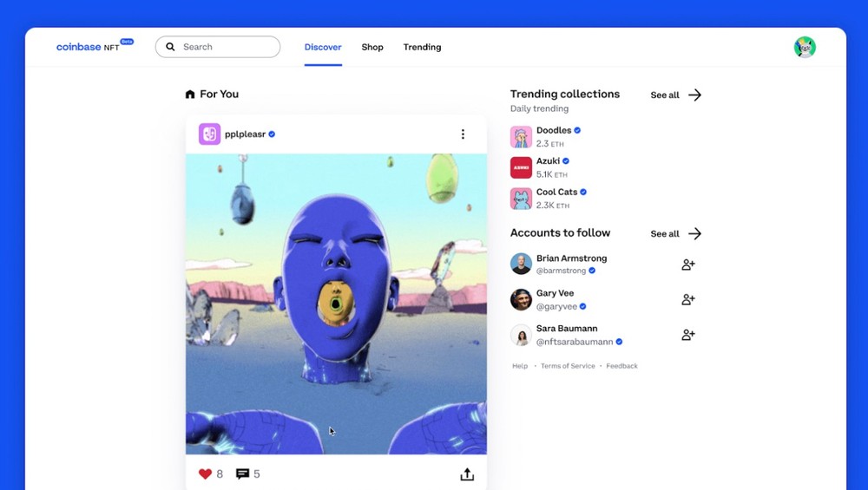Open the pplpleasr profile name
Screen dimensions: 868x490
click(x=246, y=134)
